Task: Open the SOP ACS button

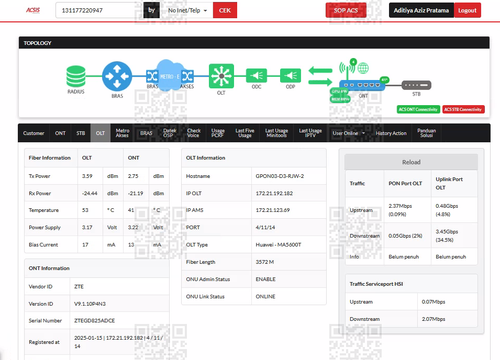Action: click(x=346, y=10)
